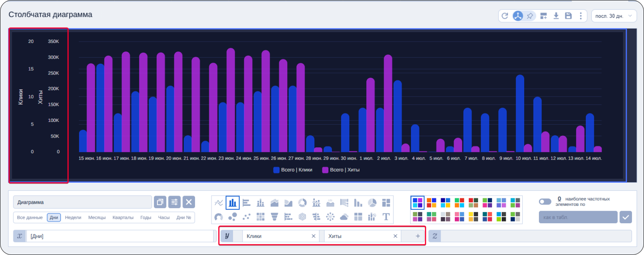Pick the orange-blue color palette swatch

431,203
